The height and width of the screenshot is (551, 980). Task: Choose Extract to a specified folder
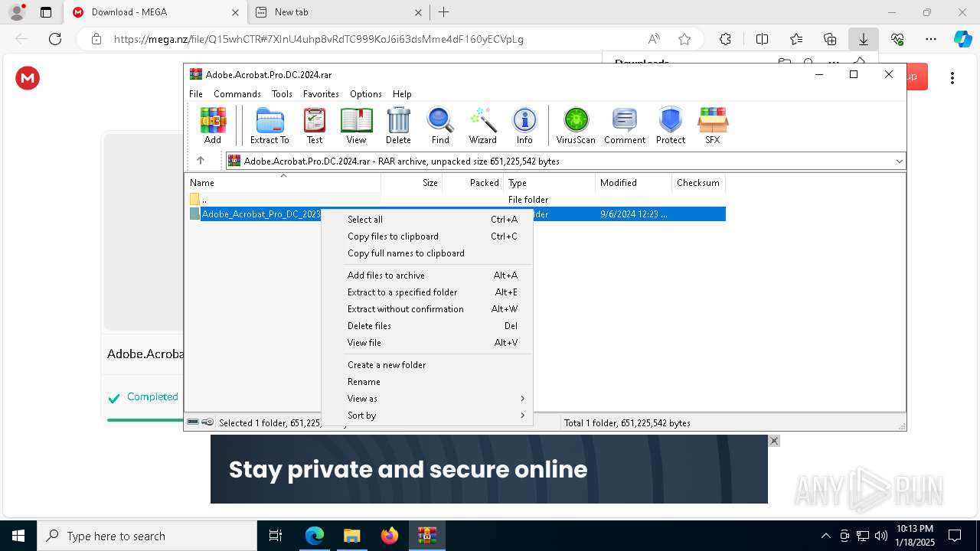pyautogui.click(x=426, y=292)
